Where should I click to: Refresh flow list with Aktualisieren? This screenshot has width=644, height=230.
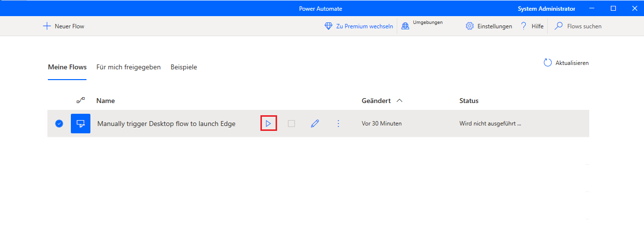(x=566, y=63)
